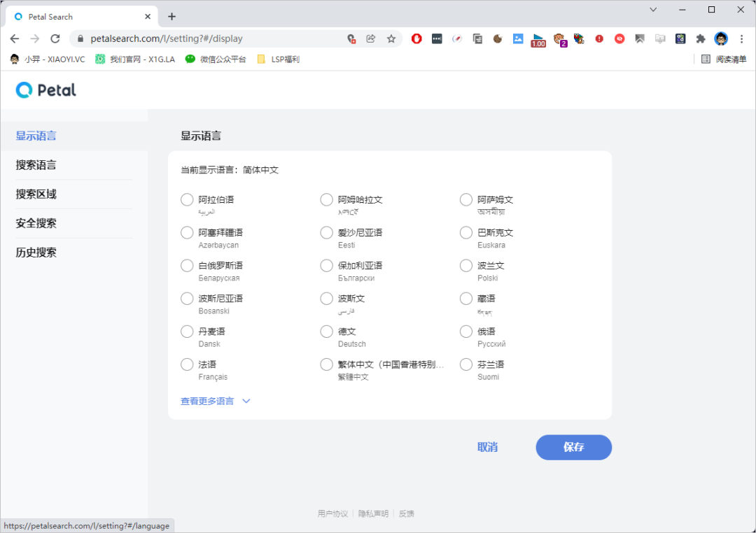The image size is (756, 533).
Task: Open the brown ball extension icon
Action: [x=498, y=38]
